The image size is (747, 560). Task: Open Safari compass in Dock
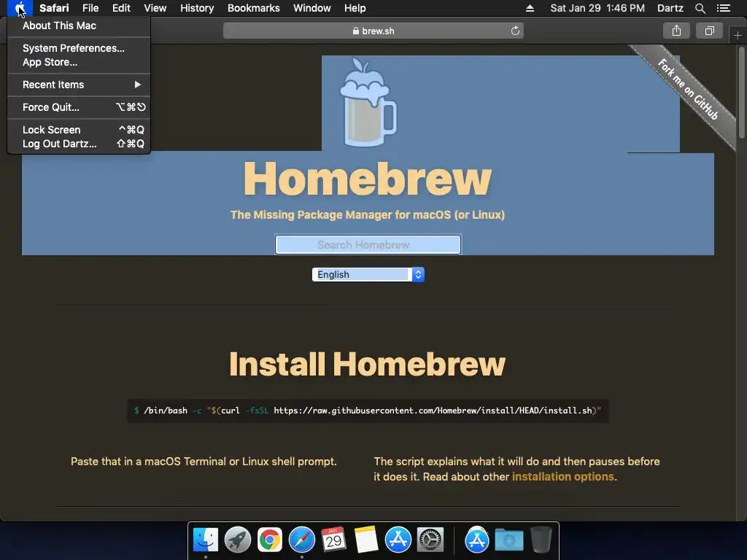[x=301, y=540]
